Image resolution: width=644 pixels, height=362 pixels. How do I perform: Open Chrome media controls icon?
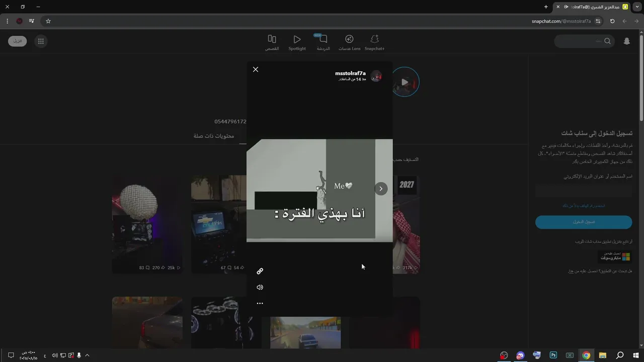(32, 21)
